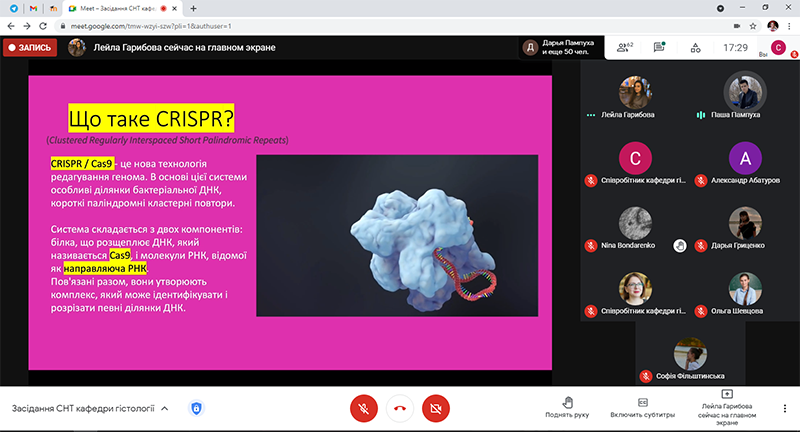Click the Raise hand icon
Viewport: 800px width, 432px height.
[x=566, y=402]
